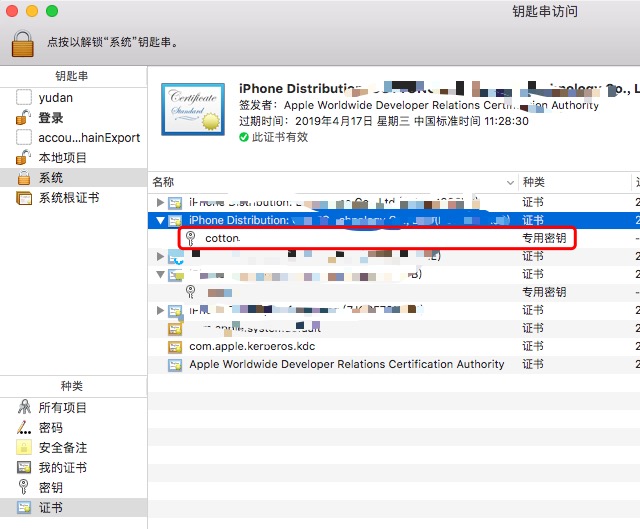The height and width of the screenshot is (529, 640).
Task: Click the 所有项目 keys icon
Action: [x=24, y=407]
